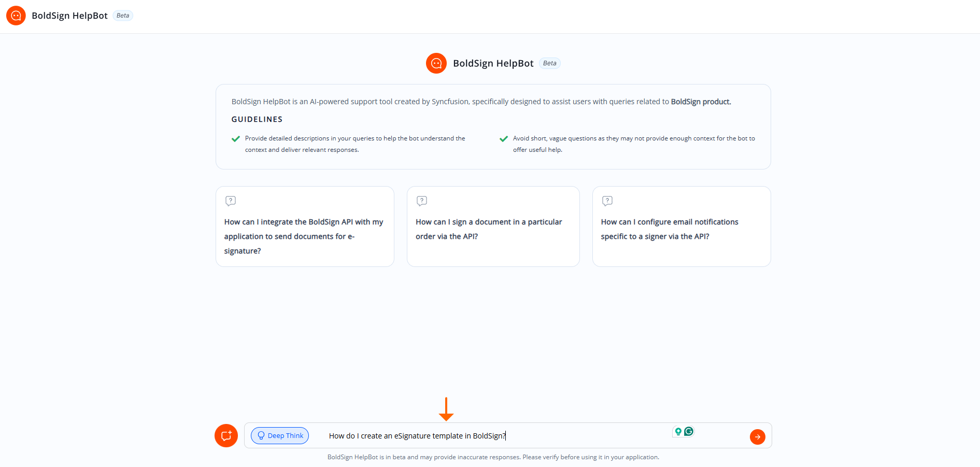Click the 'Provide detailed descriptions' guideline text
Screen dimensions: 980x467
click(x=355, y=144)
